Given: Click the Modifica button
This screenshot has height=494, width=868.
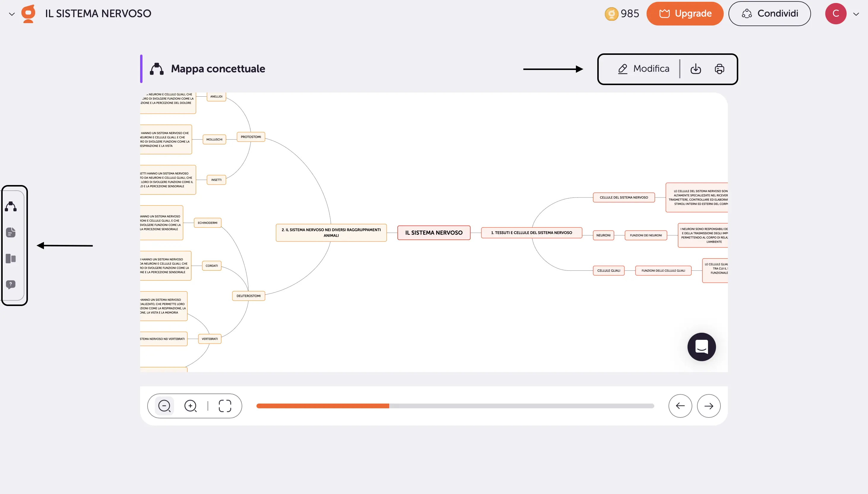Looking at the screenshot, I should [644, 68].
